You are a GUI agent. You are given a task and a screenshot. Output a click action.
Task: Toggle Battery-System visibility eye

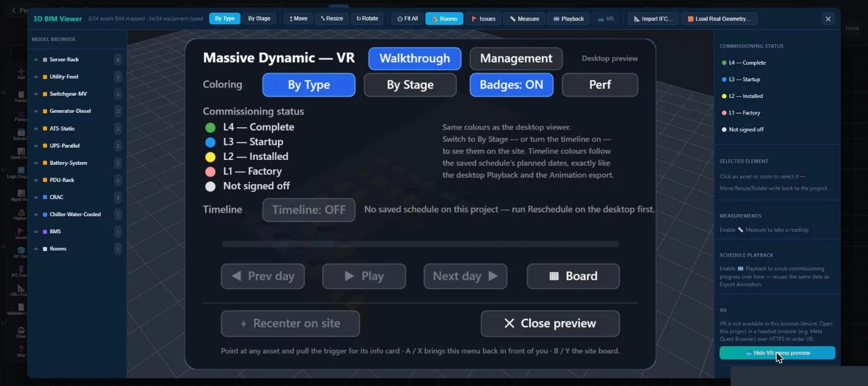click(36, 163)
